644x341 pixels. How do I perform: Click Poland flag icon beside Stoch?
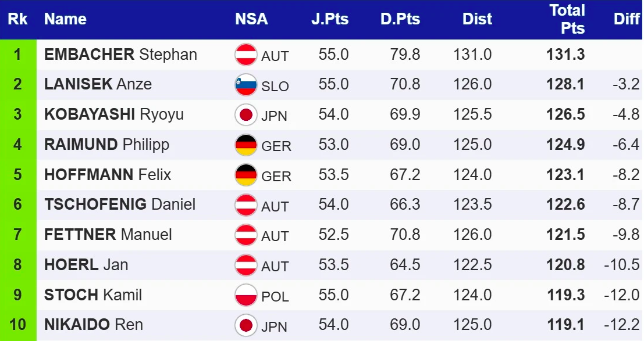point(245,295)
